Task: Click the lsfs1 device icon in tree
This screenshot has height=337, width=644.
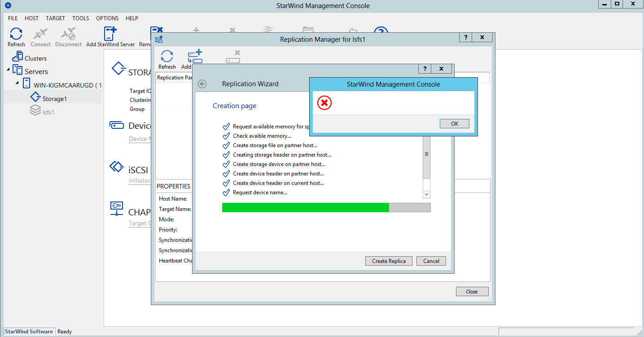Action: 35,110
